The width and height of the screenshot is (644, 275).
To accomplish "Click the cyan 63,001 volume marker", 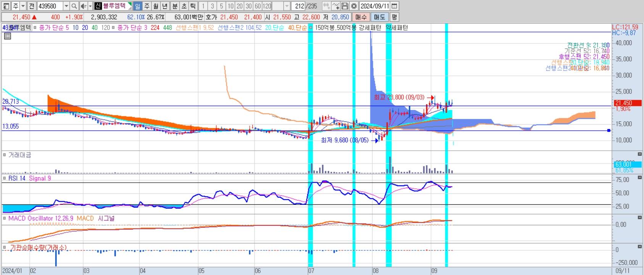I will [627, 164].
